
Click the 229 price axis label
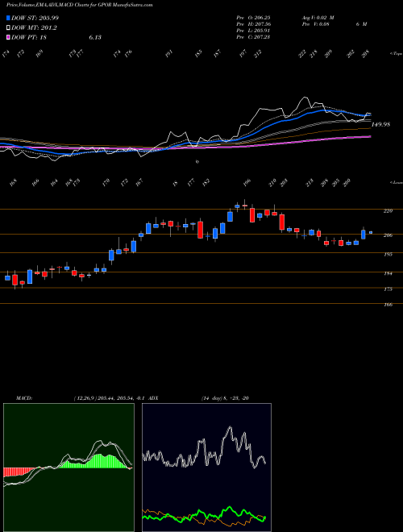point(388,211)
